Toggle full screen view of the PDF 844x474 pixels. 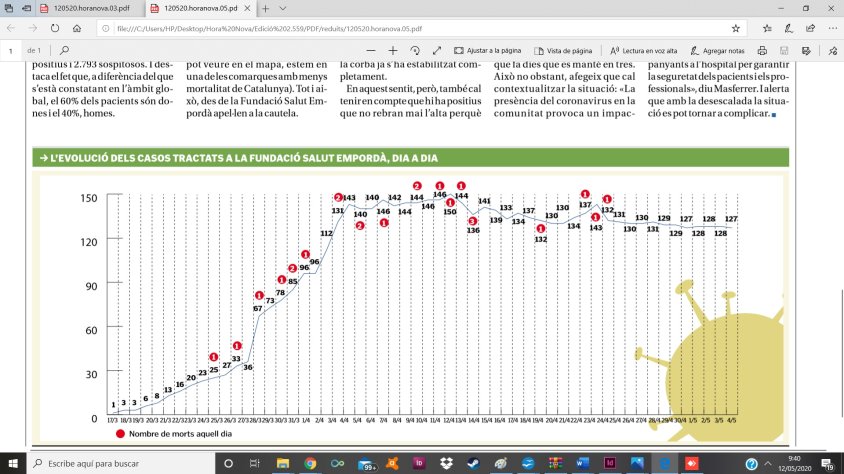(436, 50)
